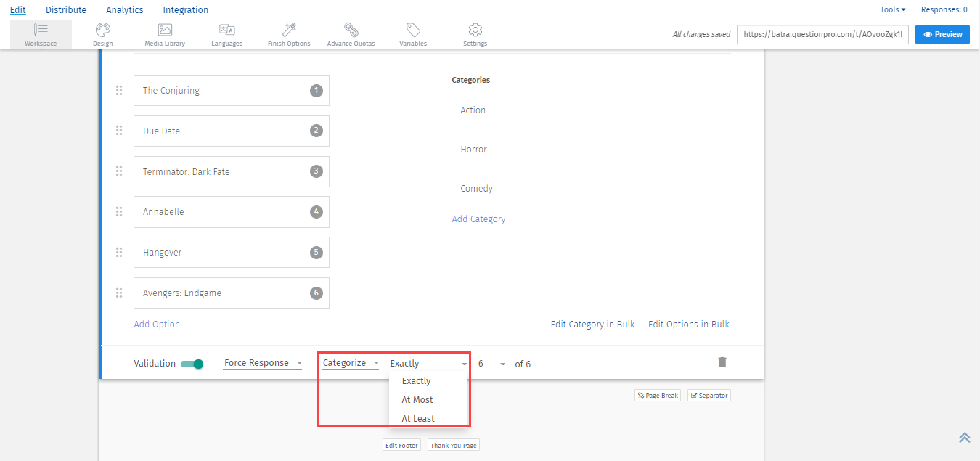This screenshot has width=980, height=461.
Task: Click the survey URL field
Action: 822,34
